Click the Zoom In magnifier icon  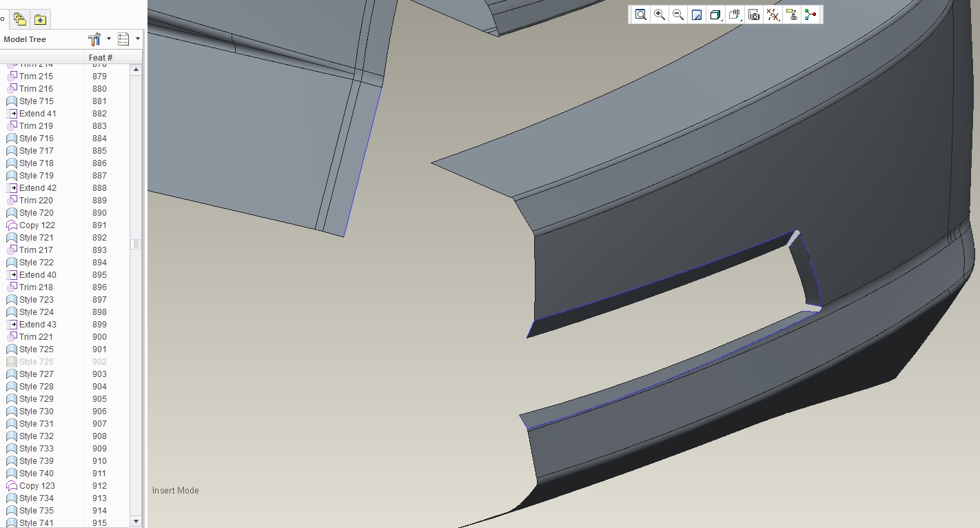(660, 14)
